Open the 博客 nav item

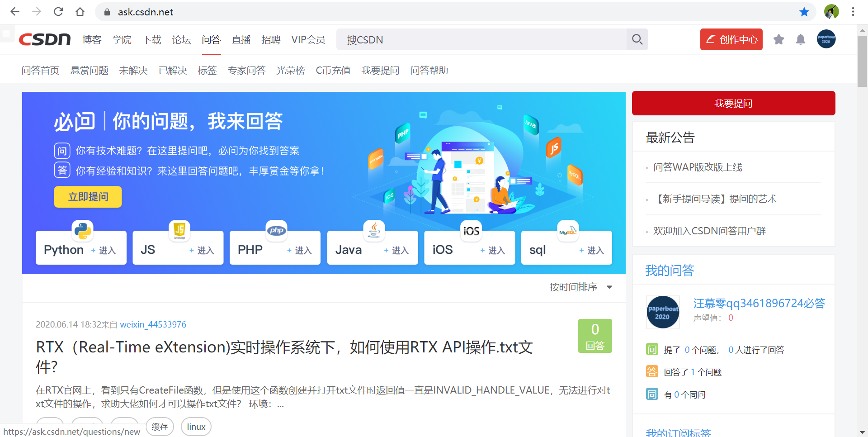tap(92, 40)
